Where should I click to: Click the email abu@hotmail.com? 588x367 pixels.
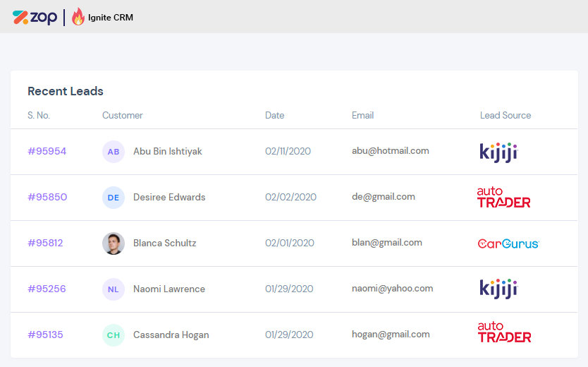(391, 151)
